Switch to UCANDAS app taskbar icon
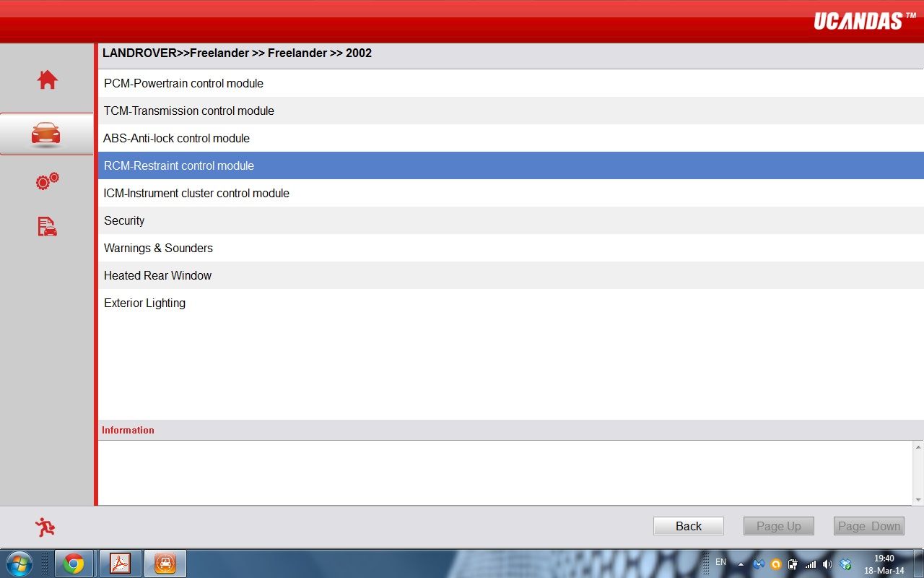The height and width of the screenshot is (578, 924). pos(165,564)
